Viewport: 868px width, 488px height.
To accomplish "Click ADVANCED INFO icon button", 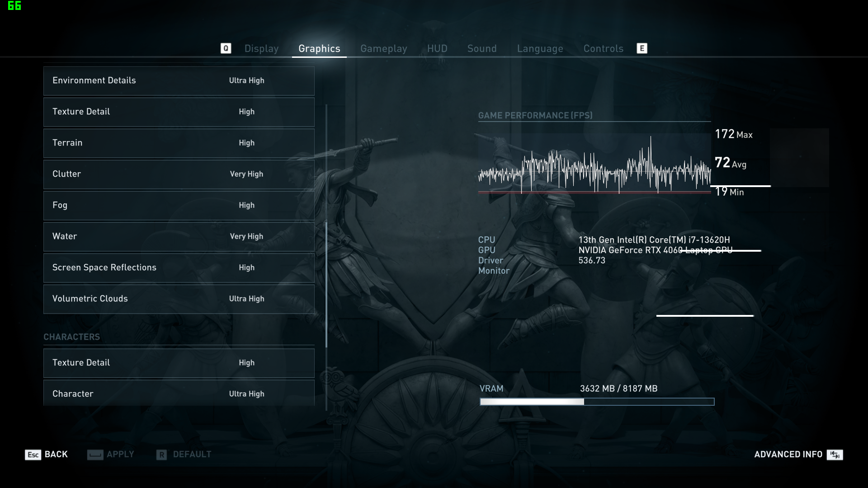I will (x=835, y=454).
